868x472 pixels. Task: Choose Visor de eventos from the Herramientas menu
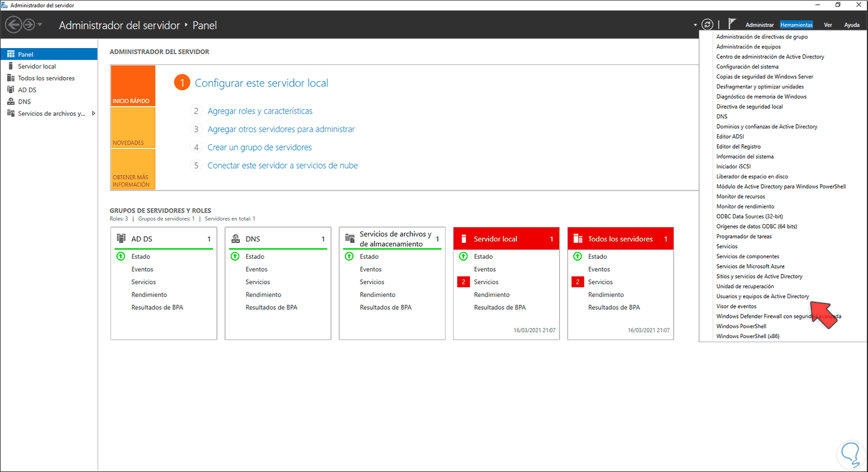coord(736,306)
